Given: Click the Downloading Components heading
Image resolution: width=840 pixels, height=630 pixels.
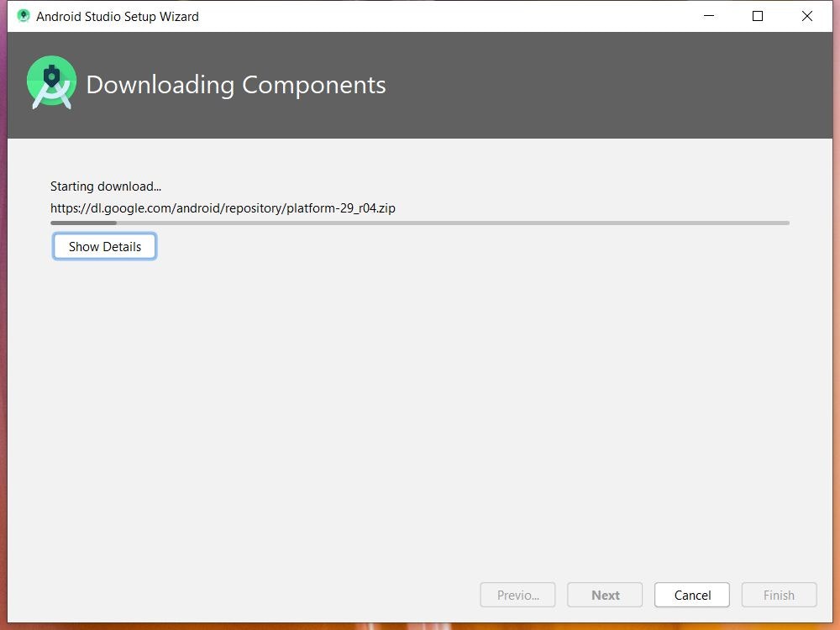Looking at the screenshot, I should (x=236, y=85).
